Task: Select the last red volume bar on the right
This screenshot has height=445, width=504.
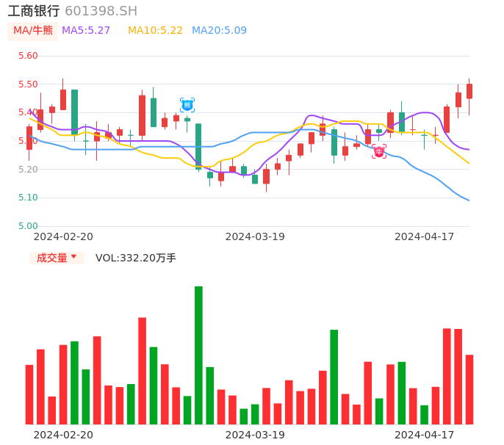Action: pyautogui.click(x=469, y=389)
